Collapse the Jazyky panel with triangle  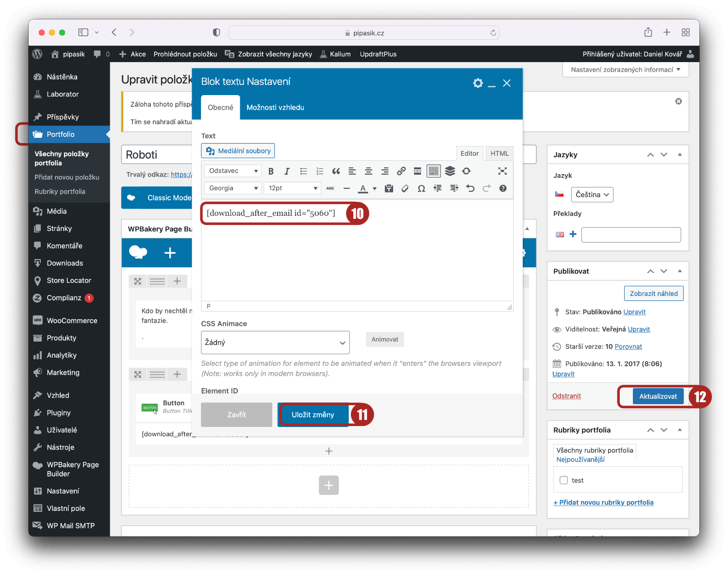(x=679, y=154)
